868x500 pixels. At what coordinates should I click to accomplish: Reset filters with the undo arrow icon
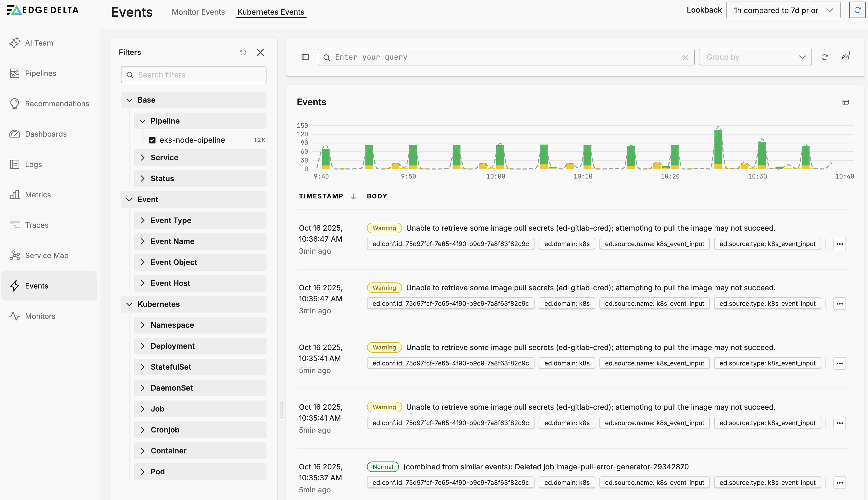click(x=243, y=52)
